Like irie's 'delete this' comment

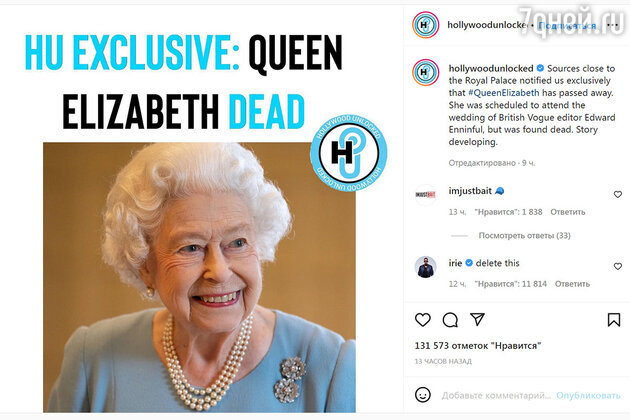click(618, 266)
